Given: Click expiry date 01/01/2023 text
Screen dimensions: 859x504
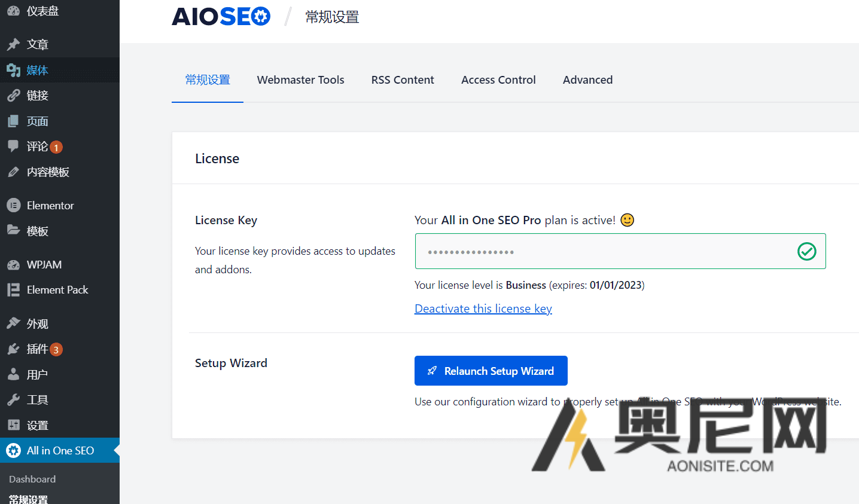Looking at the screenshot, I should (x=616, y=285).
